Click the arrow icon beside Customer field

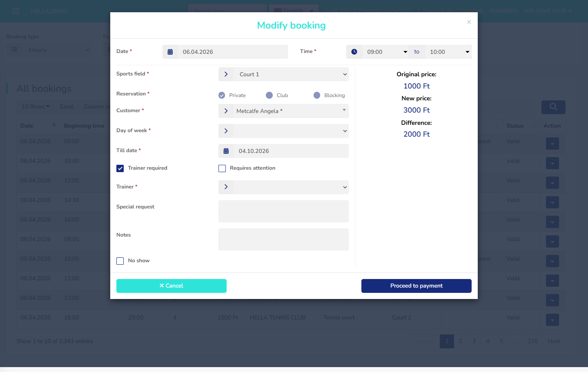click(x=226, y=111)
